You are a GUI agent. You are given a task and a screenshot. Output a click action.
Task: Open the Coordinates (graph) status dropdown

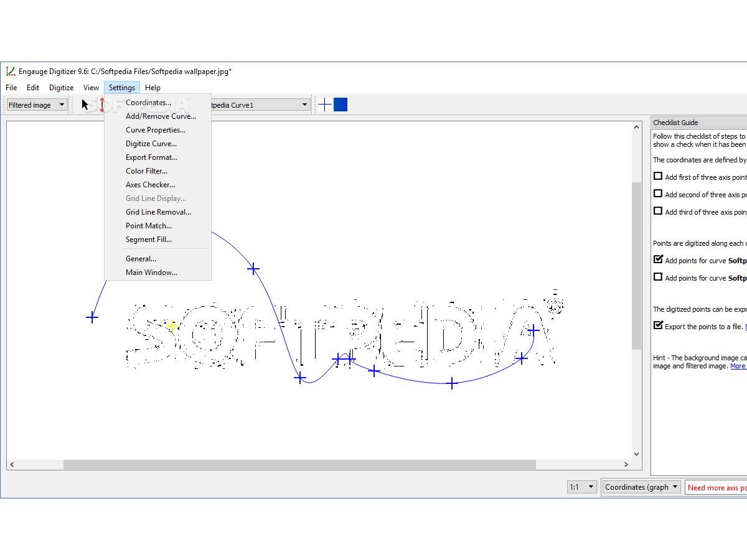(x=641, y=487)
